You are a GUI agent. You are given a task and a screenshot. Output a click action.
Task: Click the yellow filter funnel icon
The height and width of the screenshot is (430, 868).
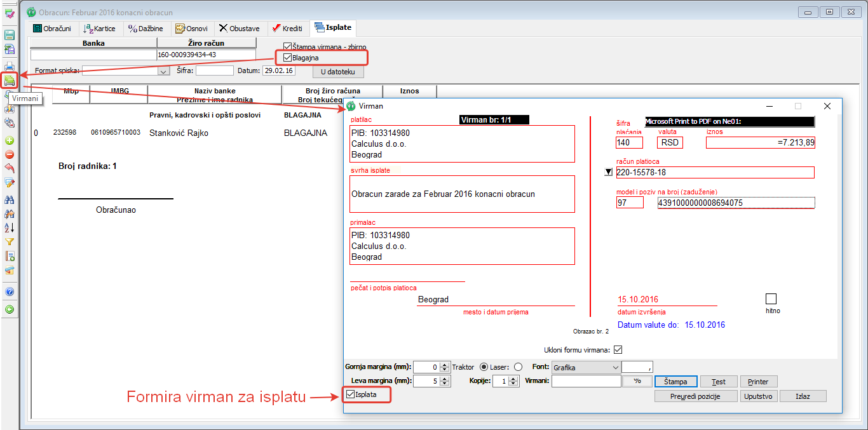10,242
